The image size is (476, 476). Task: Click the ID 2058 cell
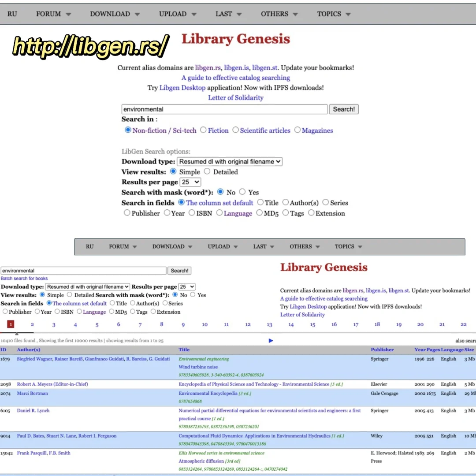pos(5,384)
